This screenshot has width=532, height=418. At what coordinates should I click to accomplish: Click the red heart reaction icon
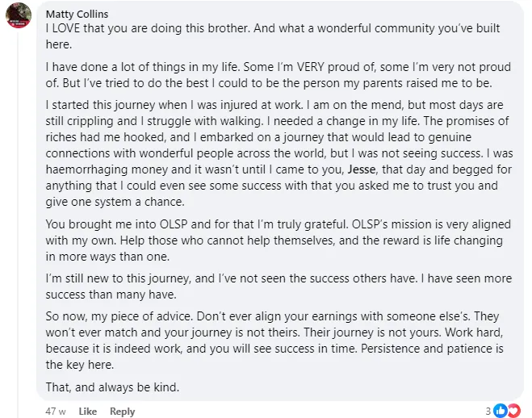[x=514, y=411]
